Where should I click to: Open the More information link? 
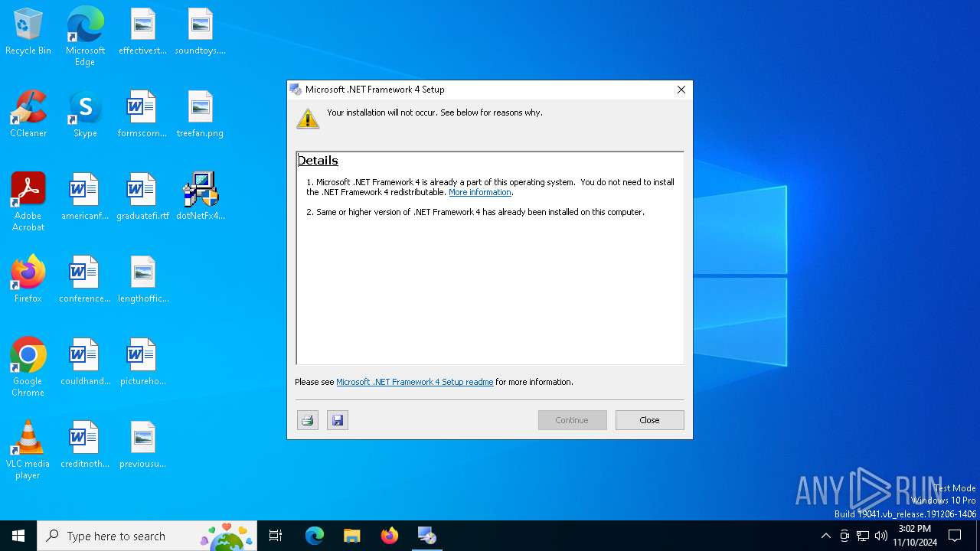click(480, 192)
